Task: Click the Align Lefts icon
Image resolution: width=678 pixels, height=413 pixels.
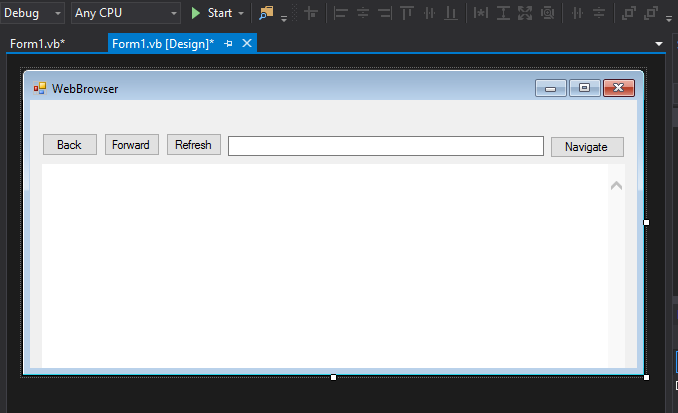Action: pyautogui.click(x=341, y=13)
